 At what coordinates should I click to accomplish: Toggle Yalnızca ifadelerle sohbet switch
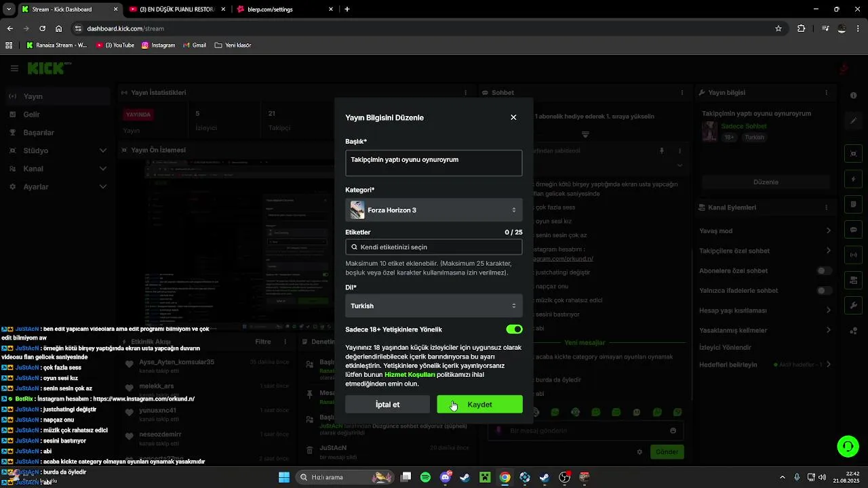point(824,291)
